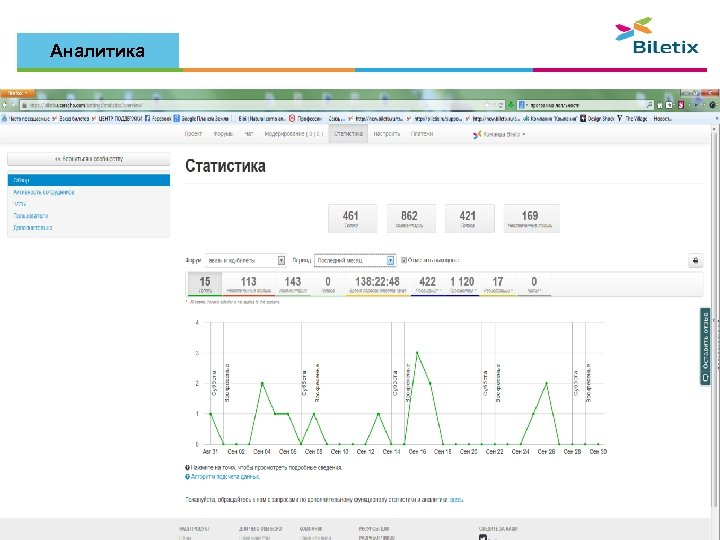Click the Алгоритм подсчета данных link
Image resolution: width=720 pixels, height=540 pixels.
point(225,477)
